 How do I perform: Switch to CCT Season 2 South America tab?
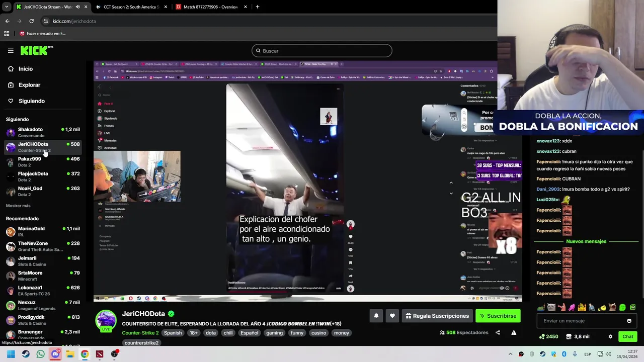point(132,7)
